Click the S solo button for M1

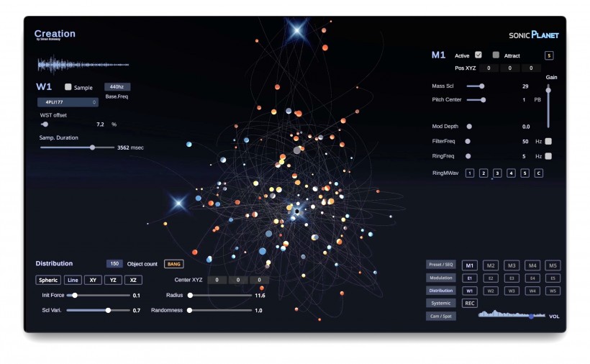point(549,55)
